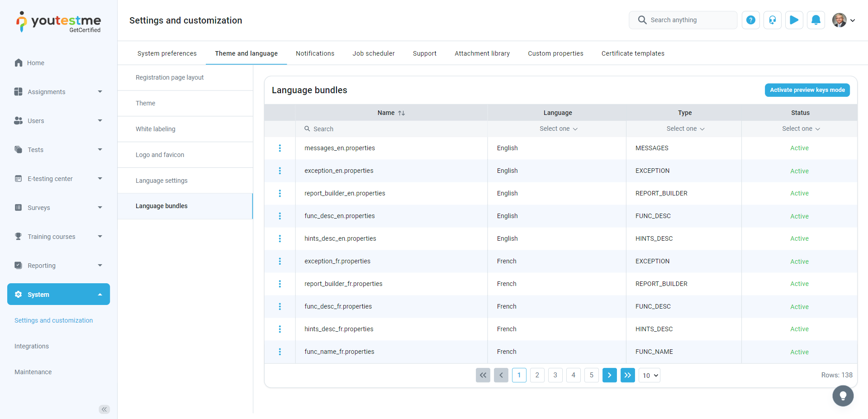This screenshot has height=419, width=868.
Task: Open actions menu for func_name_fr.properties row
Action: [280, 352]
